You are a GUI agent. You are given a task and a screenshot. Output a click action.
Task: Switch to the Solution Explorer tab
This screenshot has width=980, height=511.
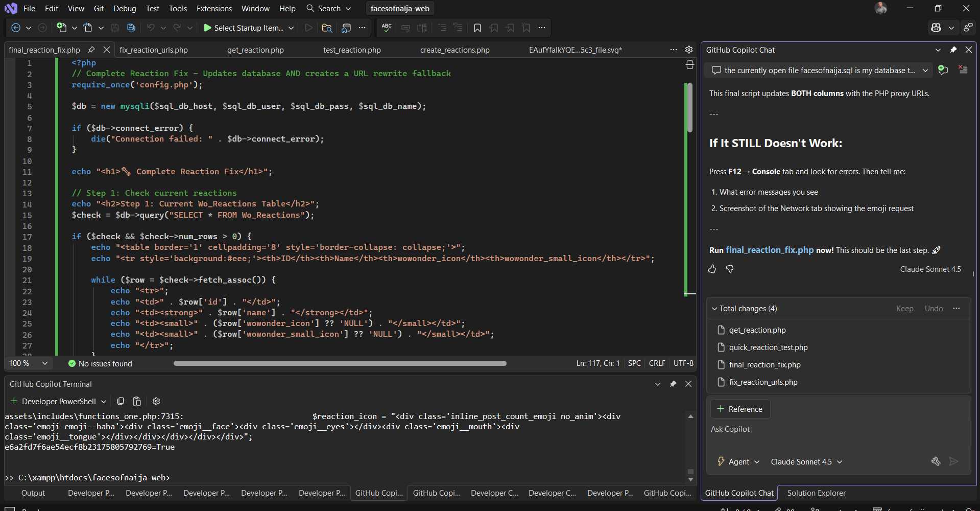[816, 493]
